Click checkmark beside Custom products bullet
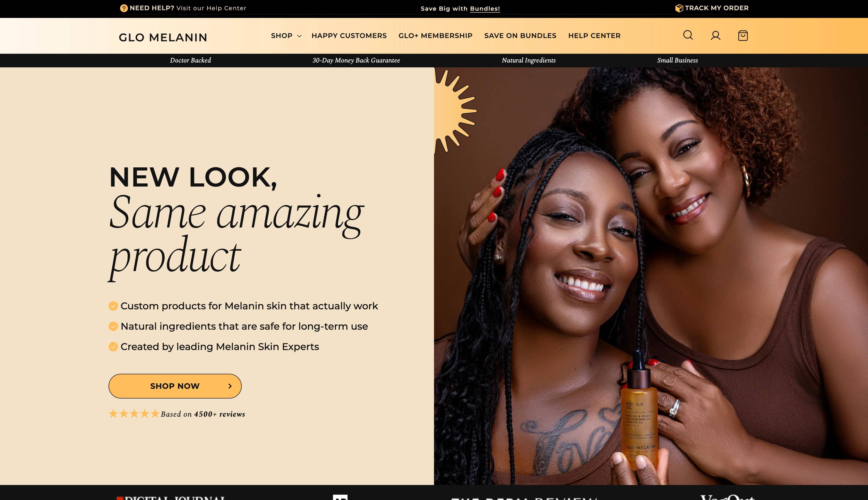 113,306
